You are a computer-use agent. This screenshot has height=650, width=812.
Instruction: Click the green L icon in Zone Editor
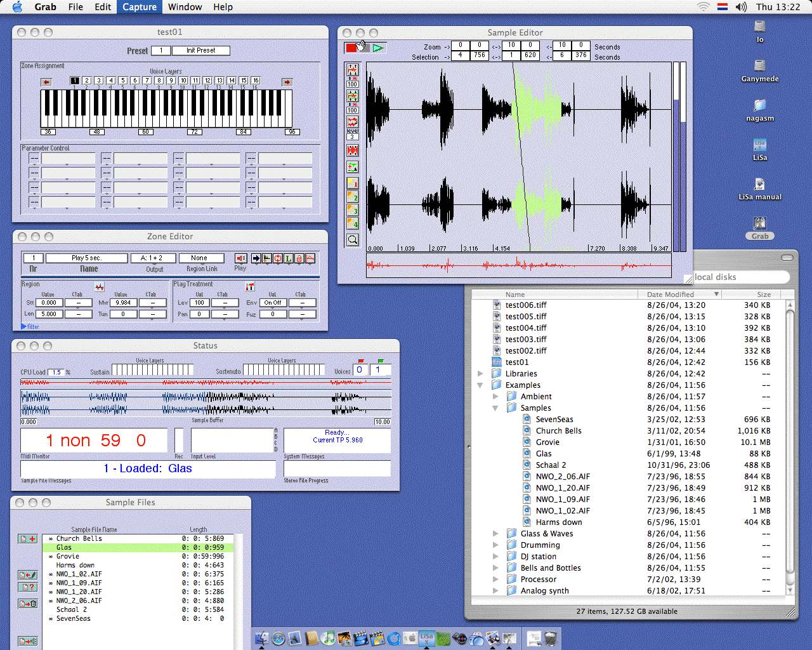tap(288, 258)
